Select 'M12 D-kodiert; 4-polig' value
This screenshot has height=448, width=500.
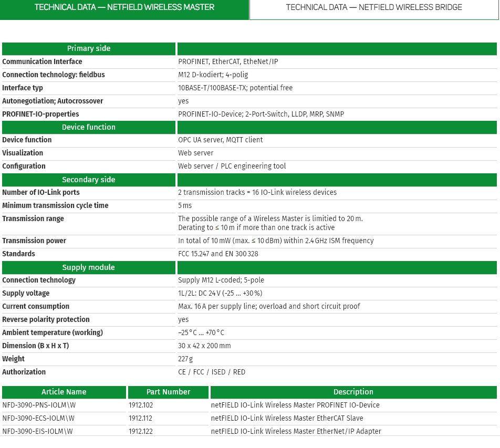(x=213, y=75)
